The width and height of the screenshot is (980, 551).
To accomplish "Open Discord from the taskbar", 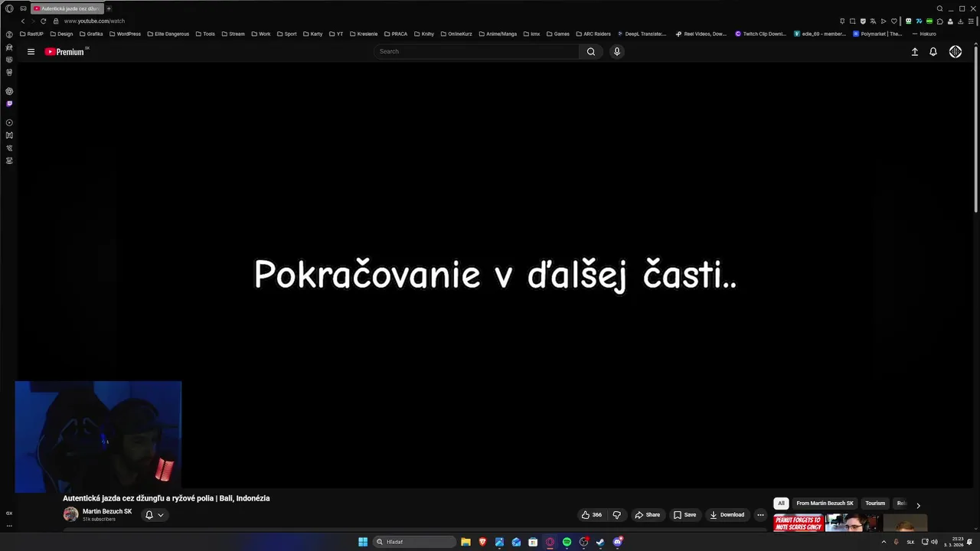I will click(617, 542).
